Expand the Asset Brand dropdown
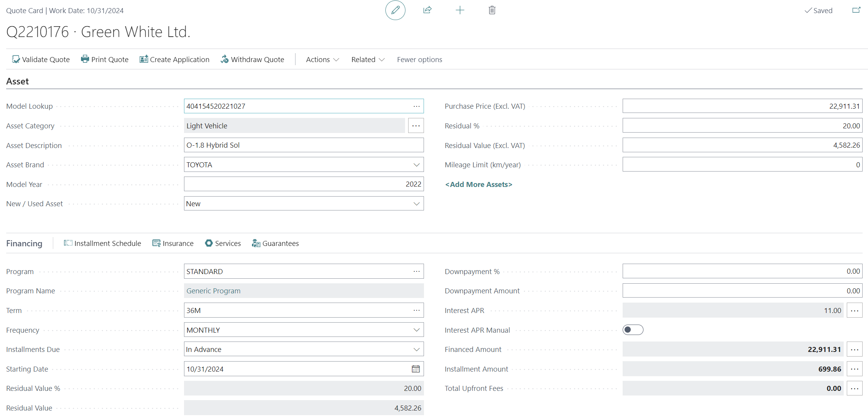This screenshot has height=419, width=868. [x=416, y=165]
